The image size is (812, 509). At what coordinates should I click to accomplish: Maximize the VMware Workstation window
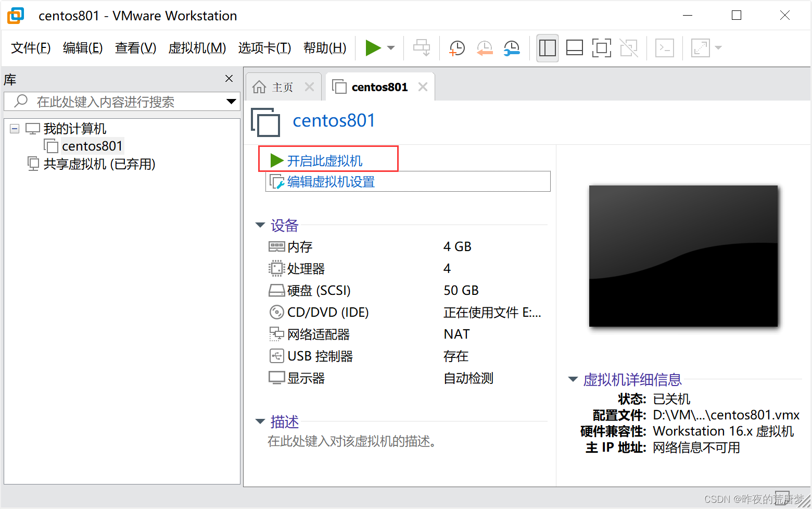tap(737, 16)
